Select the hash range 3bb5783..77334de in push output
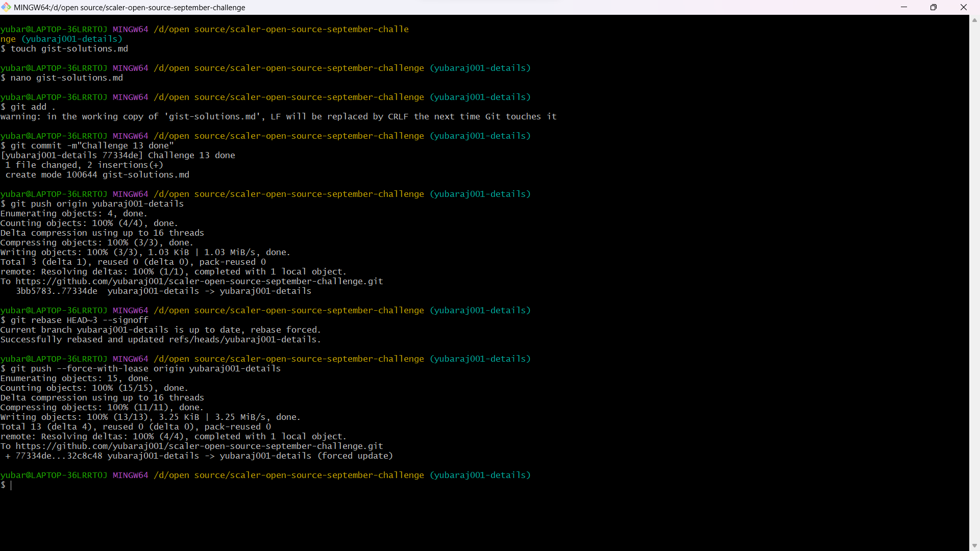 pos(56,291)
